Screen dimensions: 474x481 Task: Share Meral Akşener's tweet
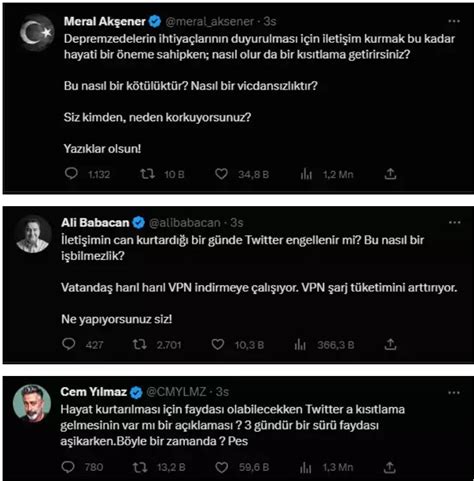point(390,174)
